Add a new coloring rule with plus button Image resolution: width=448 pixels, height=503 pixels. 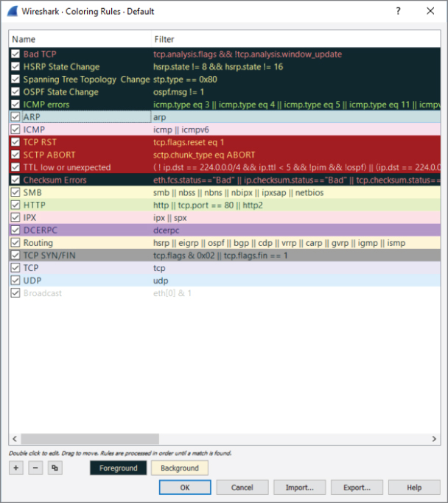(15, 468)
